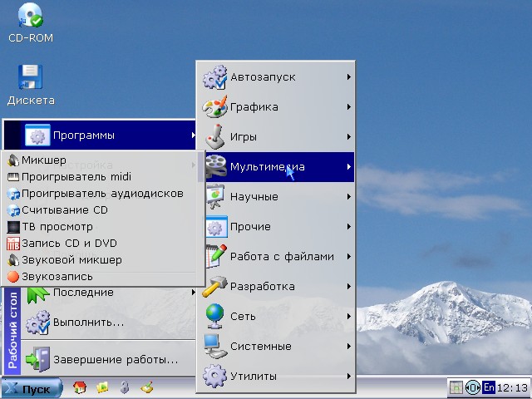The width and height of the screenshot is (532, 399).
Task: Click the Проигрыватель аудиодисков disc icon
Action: pos(13,194)
